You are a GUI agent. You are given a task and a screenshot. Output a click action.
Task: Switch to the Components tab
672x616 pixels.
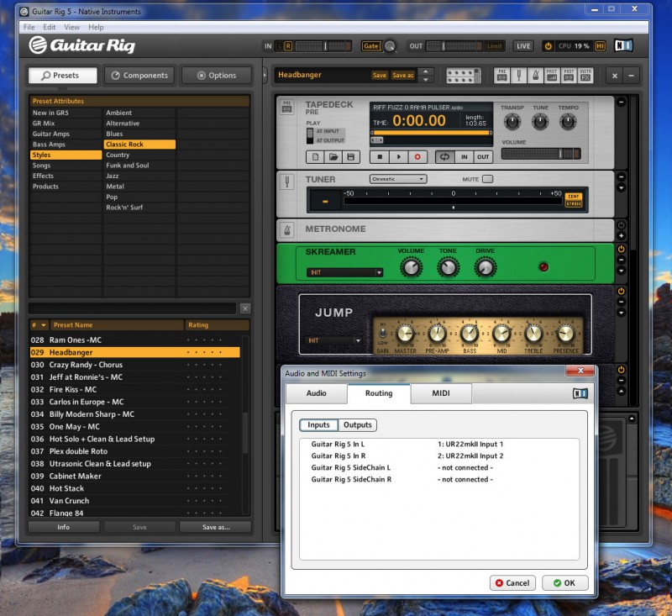(139, 76)
